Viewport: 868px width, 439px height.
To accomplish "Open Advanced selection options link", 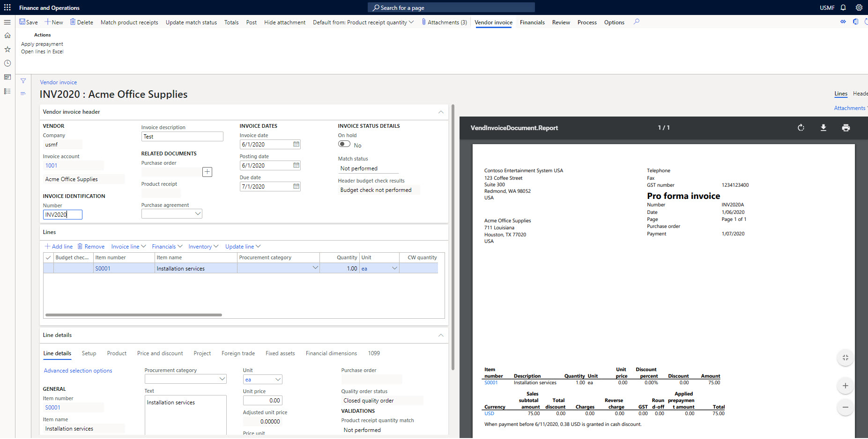I will 78,371.
